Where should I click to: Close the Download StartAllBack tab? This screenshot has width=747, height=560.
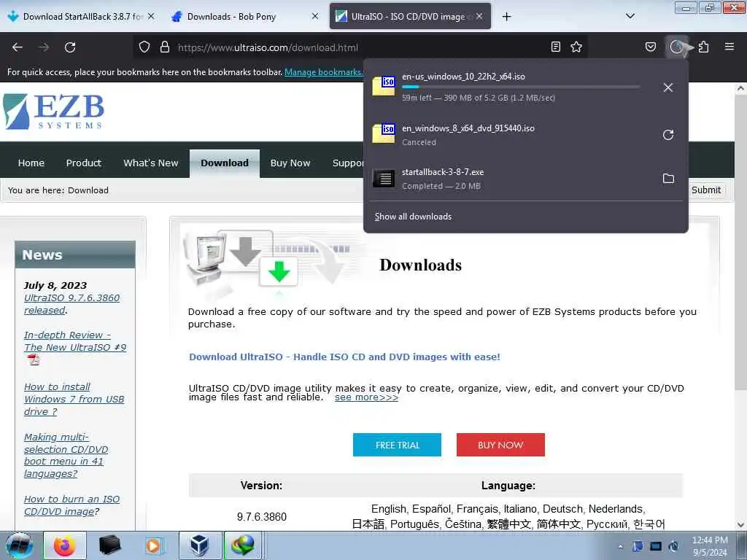[x=151, y=16]
